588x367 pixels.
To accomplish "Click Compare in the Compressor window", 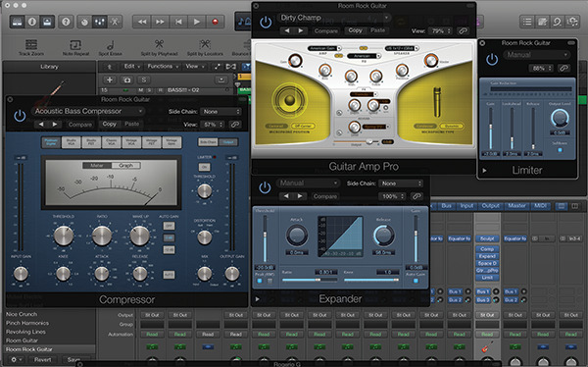I will pyautogui.click(x=80, y=125).
